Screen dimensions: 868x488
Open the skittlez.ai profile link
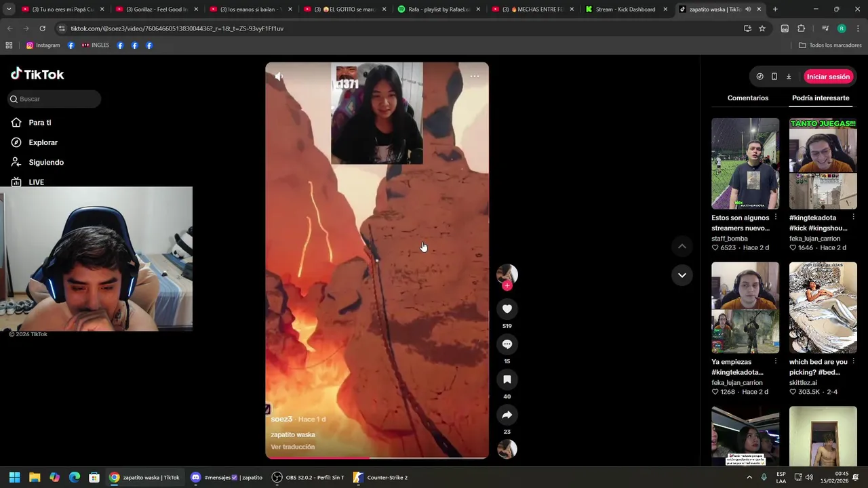point(803,383)
